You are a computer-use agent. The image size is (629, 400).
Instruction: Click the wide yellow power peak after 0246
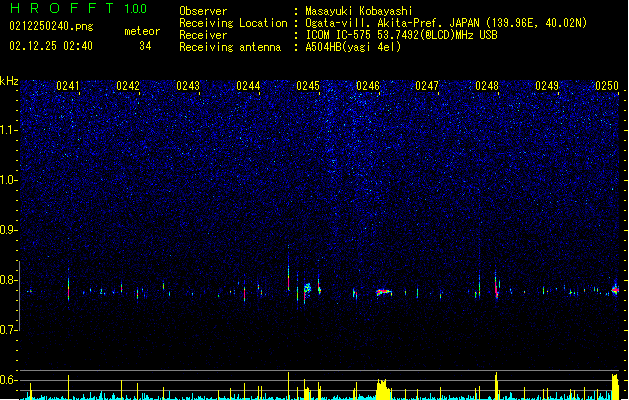tap(383, 389)
